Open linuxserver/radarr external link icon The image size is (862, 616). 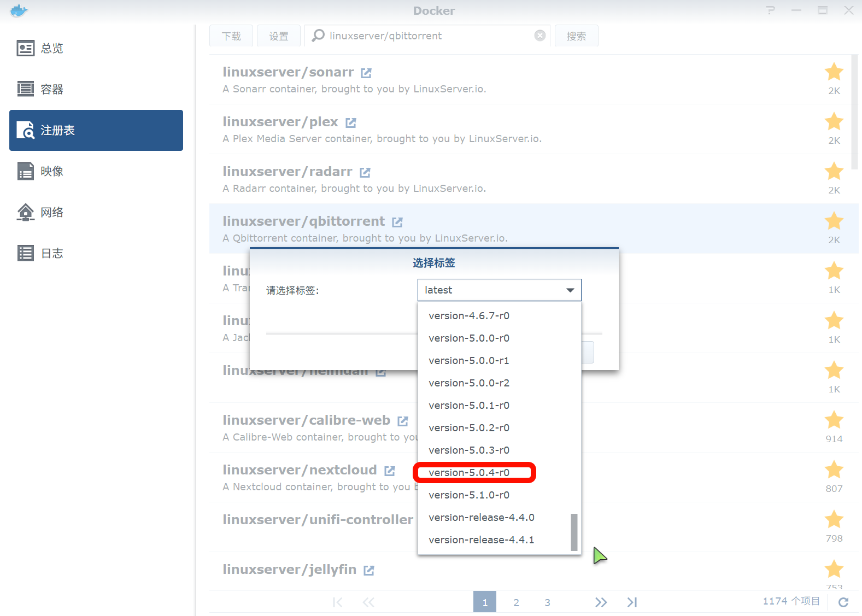[365, 172]
